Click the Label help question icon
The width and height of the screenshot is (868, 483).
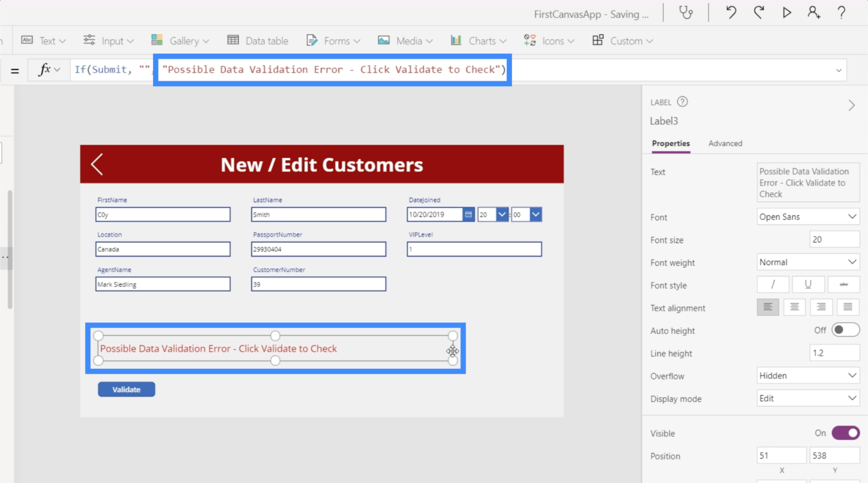click(x=682, y=102)
